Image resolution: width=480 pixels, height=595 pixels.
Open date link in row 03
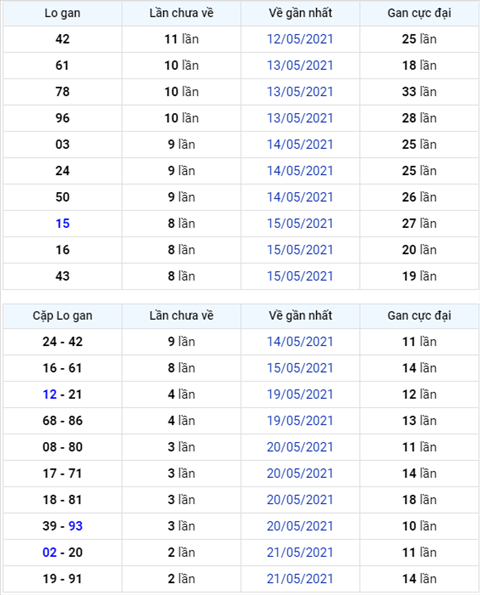click(300, 145)
